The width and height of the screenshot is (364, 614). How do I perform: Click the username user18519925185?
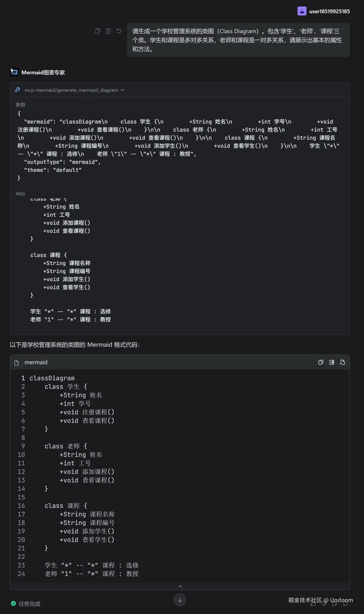[329, 11]
